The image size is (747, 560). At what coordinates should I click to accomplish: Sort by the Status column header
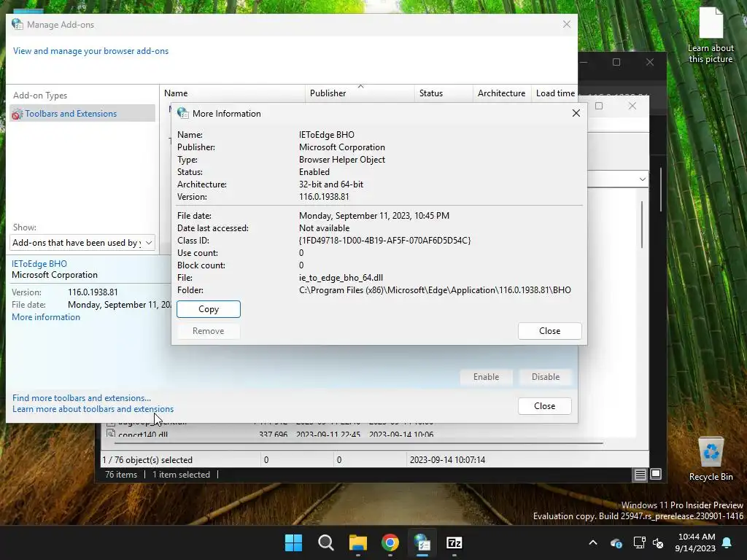pyautogui.click(x=444, y=93)
